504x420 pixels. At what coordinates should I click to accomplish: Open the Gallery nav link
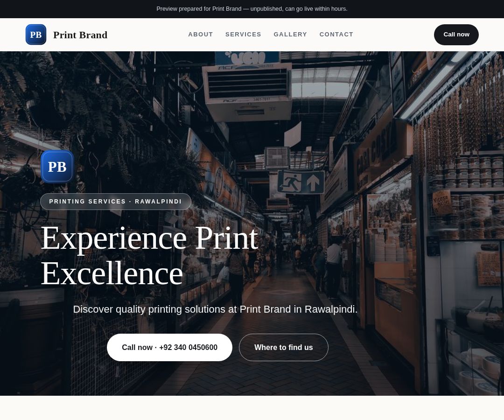click(x=290, y=35)
